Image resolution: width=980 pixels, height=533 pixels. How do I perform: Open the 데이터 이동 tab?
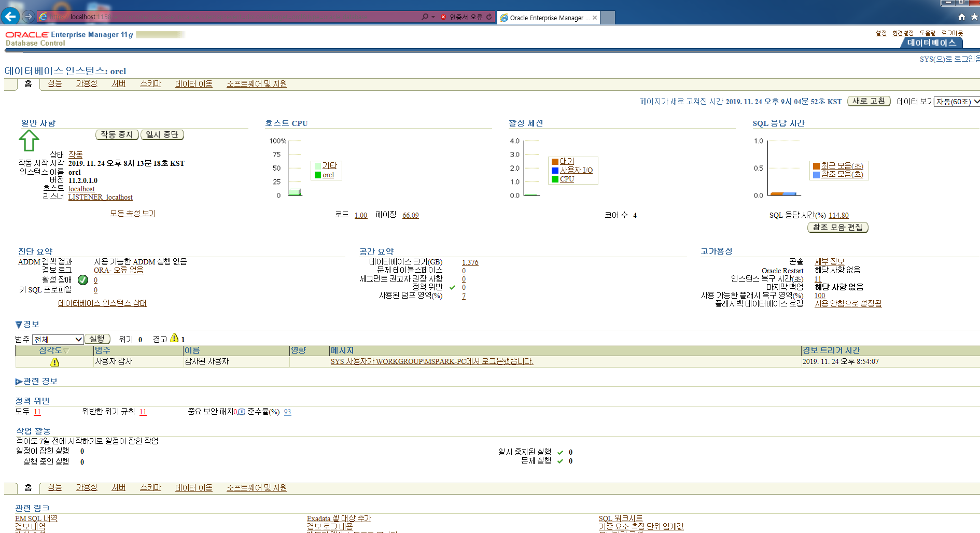point(194,83)
